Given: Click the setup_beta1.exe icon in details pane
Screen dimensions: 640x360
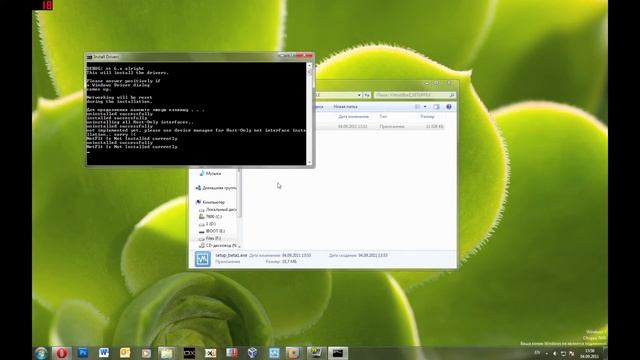Looking at the screenshot, I should 202,259.
